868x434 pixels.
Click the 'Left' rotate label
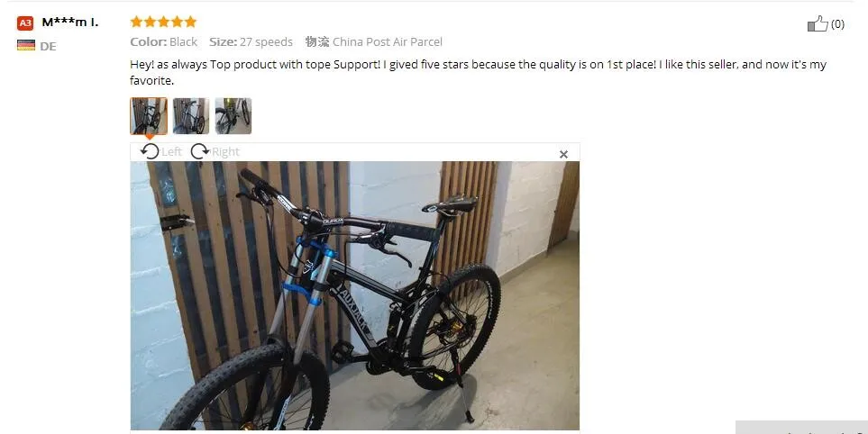(x=171, y=151)
